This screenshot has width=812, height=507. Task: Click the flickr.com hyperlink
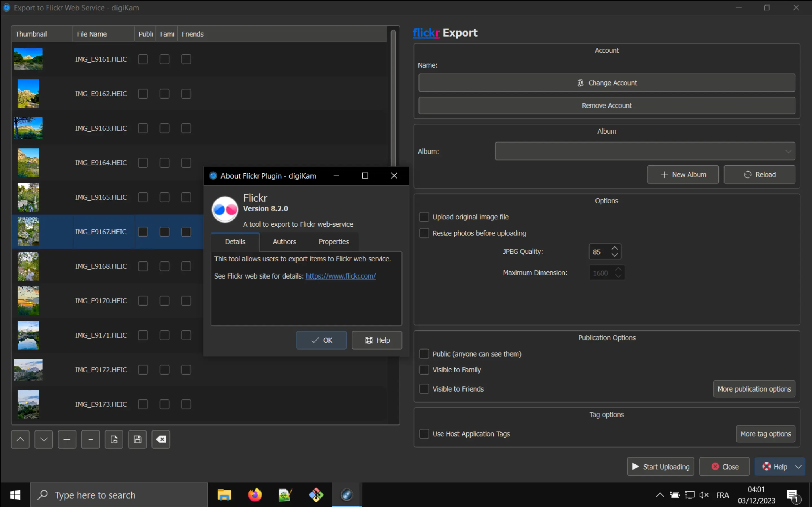click(x=341, y=276)
